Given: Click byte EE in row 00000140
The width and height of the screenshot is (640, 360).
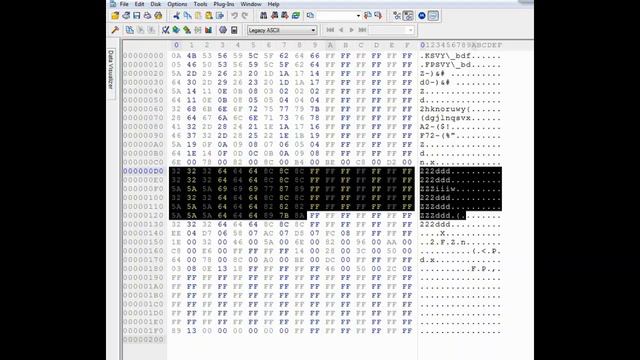Looking at the screenshot, I should pos(176,233).
